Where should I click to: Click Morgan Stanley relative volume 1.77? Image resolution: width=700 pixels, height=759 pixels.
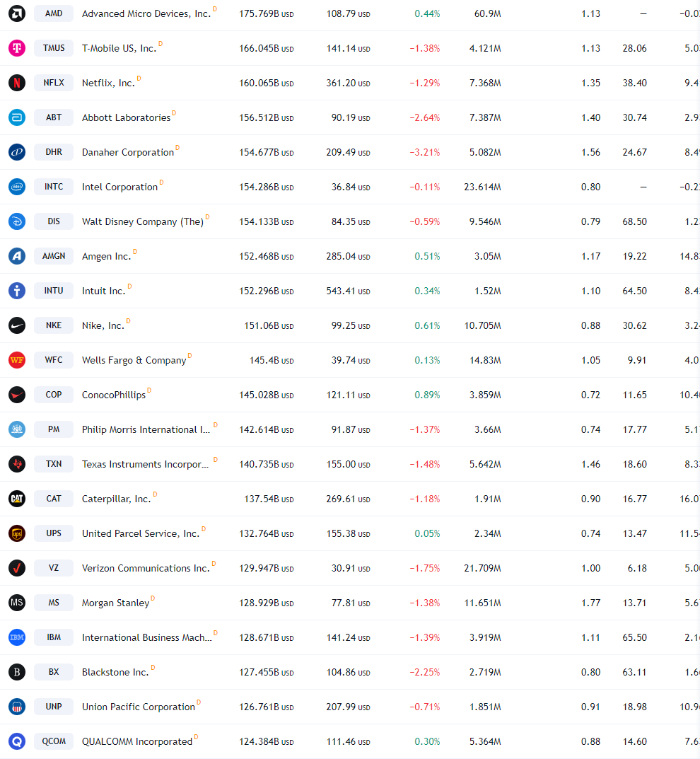[x=590, y=603]
